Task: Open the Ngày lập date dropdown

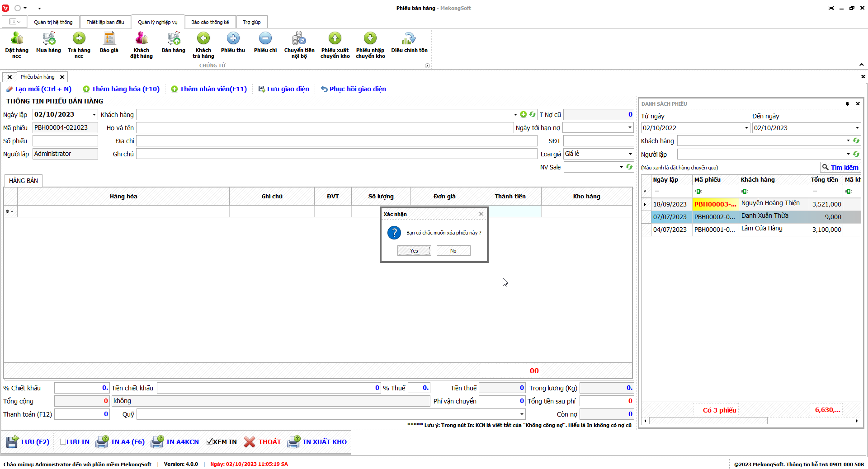Action: 94,115
